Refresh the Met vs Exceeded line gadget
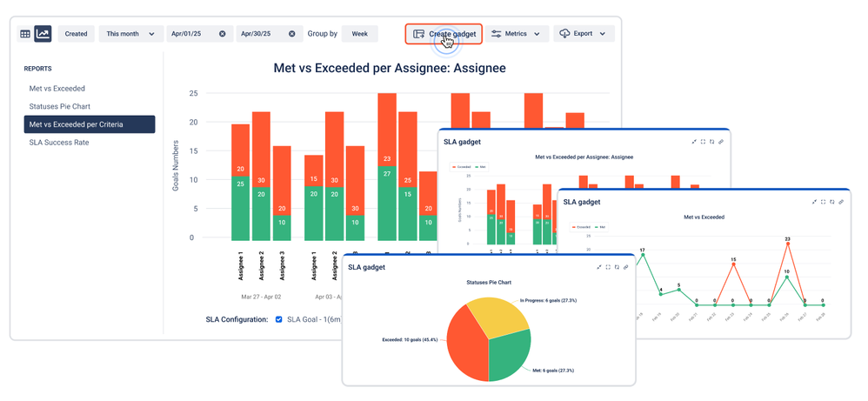 [832, 202]
